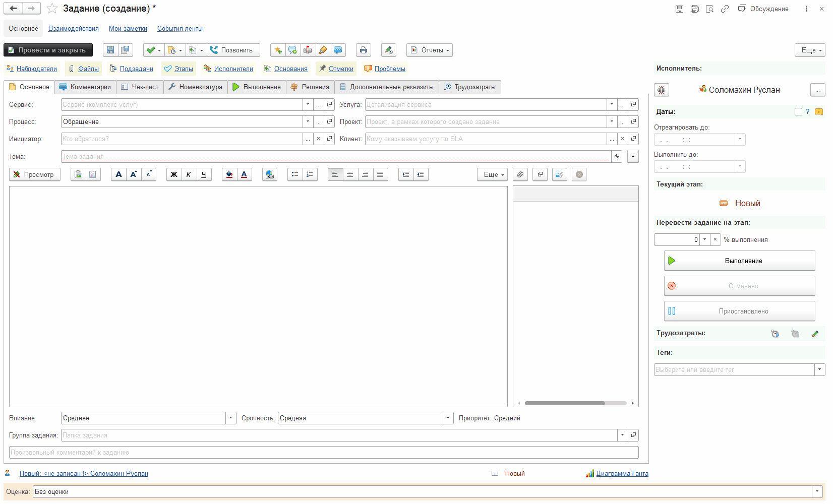Click the save floppy disk icon

(110, 50)
